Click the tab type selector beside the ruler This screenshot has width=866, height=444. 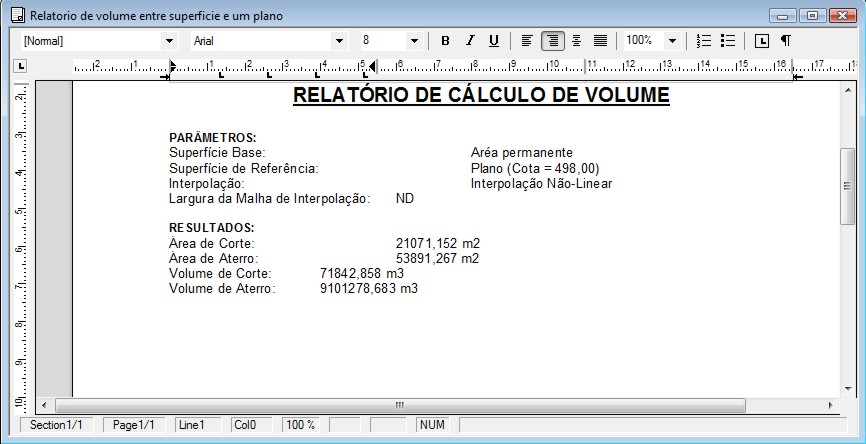click(x=19, y=67)
